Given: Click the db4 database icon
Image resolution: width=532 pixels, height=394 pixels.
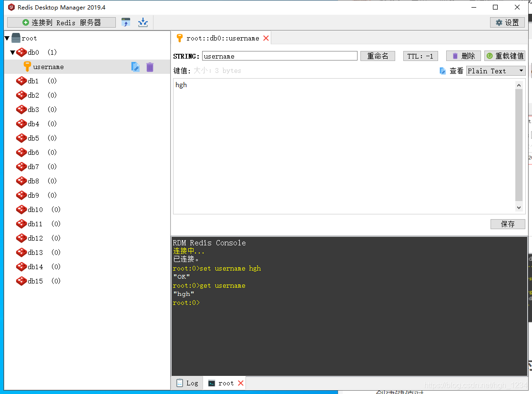Looking at the screenshot, I should click(21, 124).
